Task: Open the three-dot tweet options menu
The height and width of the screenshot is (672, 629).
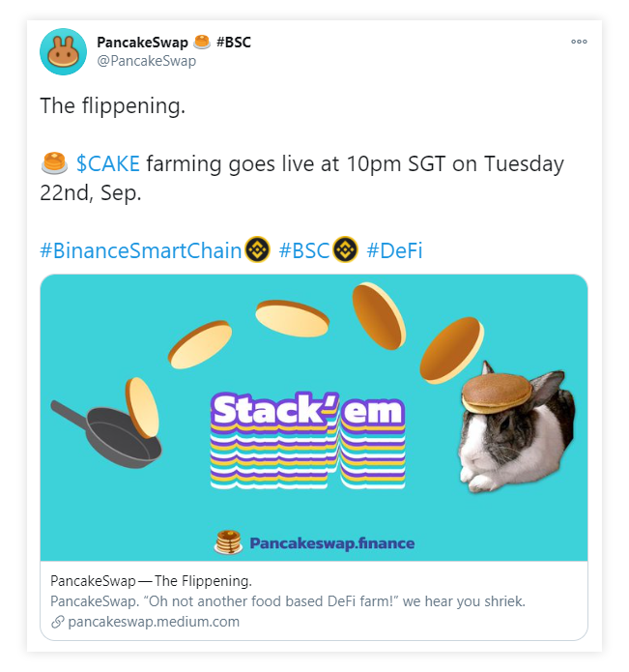Action: point(579,42)
